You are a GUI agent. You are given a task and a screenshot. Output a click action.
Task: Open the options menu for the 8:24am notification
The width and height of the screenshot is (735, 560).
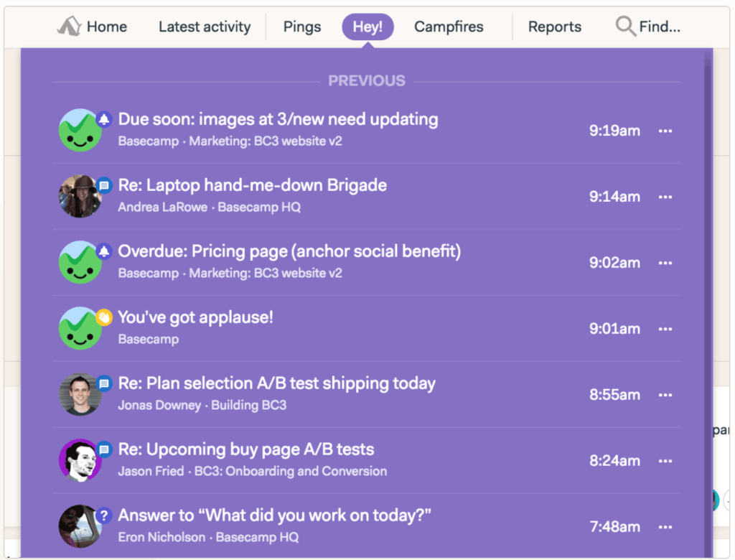(x=665, y=461)
